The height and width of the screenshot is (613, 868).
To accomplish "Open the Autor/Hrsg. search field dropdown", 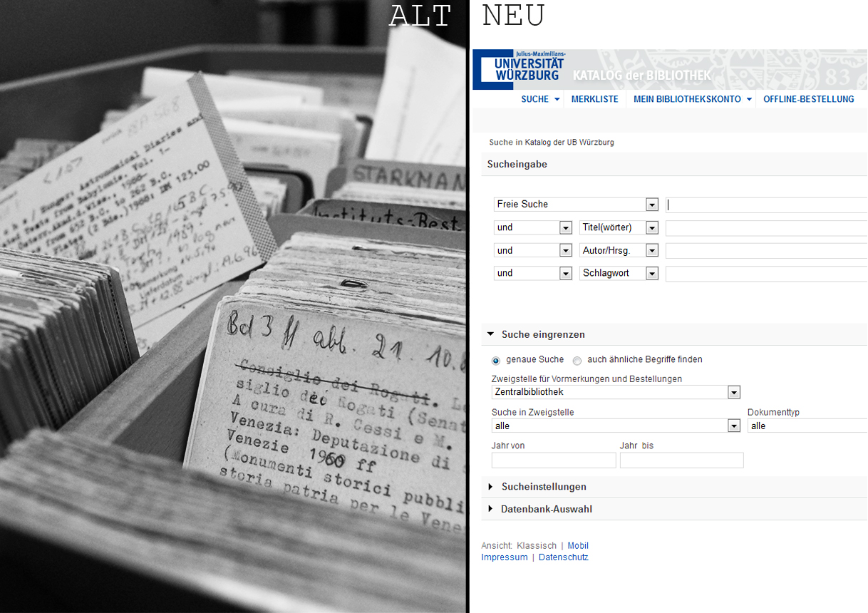I will coord(651,251).
